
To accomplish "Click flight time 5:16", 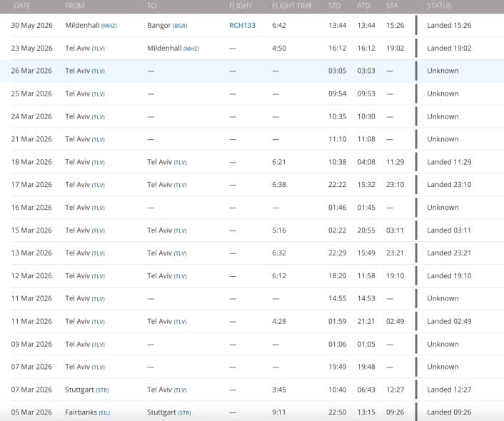I will click(278, 230).
